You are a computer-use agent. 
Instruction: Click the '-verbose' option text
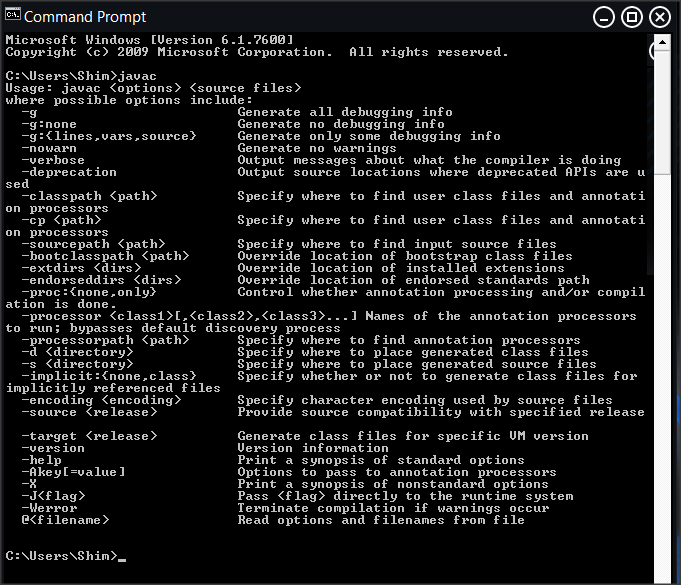click(x=53, y=160)
